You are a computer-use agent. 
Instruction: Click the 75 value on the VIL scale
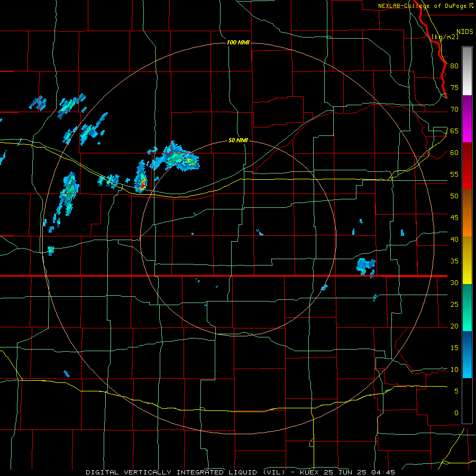pyautogui.click(x=454, y=88)
